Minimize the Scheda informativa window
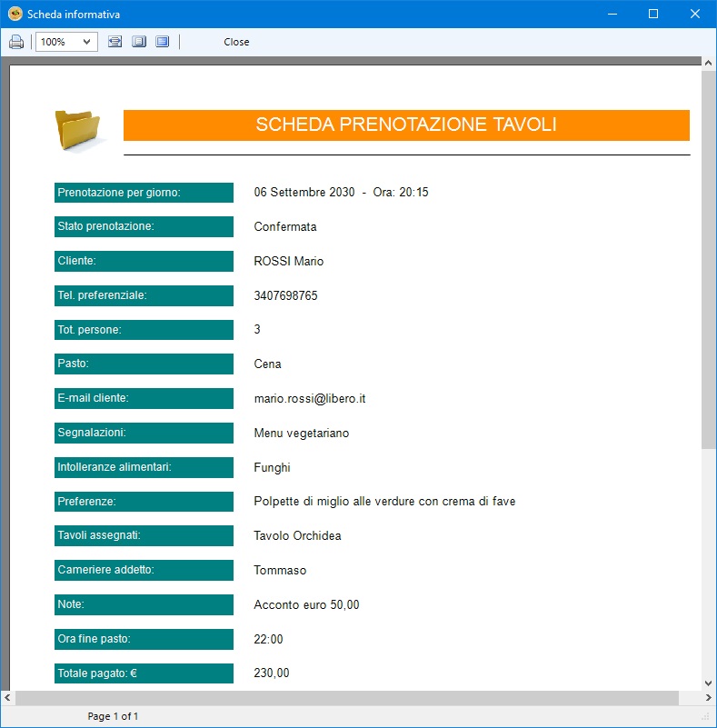Image resolution: width=717 pixels, height=728 pixels. point(612,14)
